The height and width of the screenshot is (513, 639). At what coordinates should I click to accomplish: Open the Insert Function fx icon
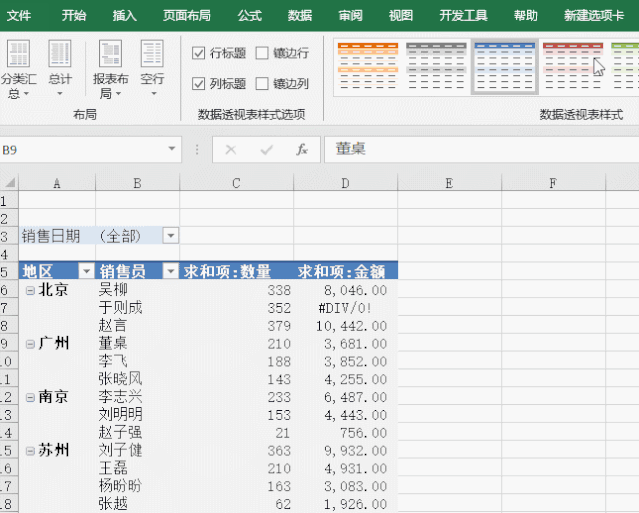(x=302, y=150)
